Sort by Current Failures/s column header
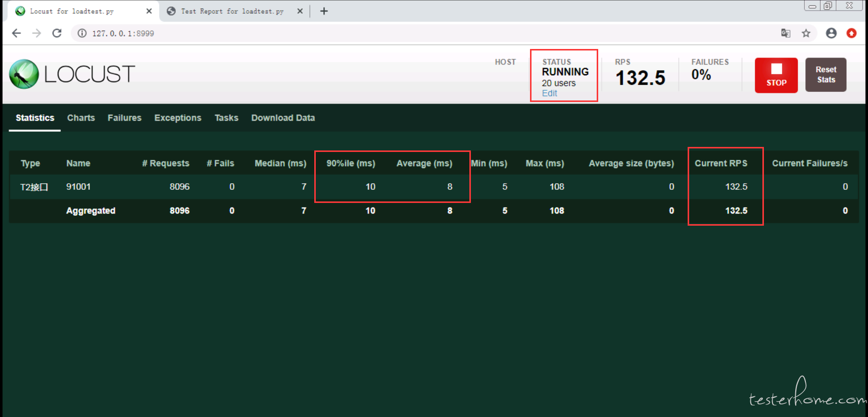 point(810,163)
